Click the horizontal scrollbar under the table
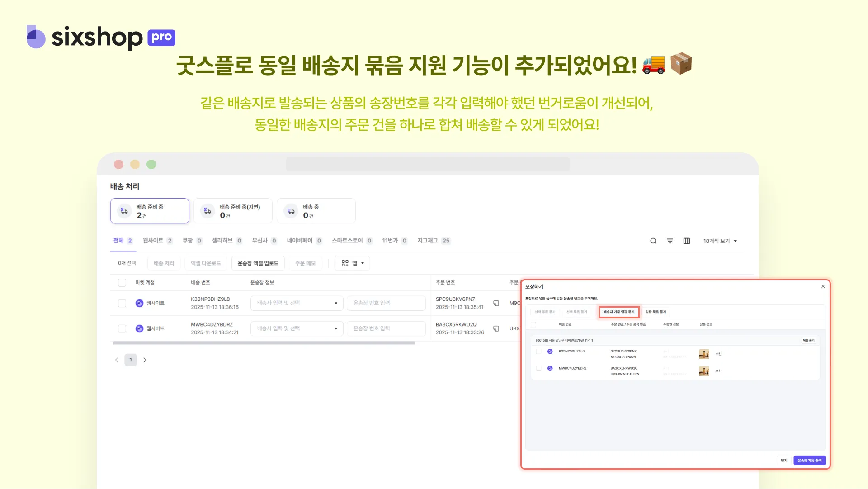 (x=264, y=343)
